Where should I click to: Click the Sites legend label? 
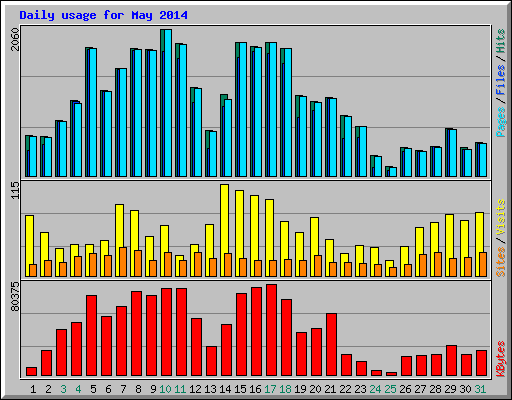tap(501, 262)
